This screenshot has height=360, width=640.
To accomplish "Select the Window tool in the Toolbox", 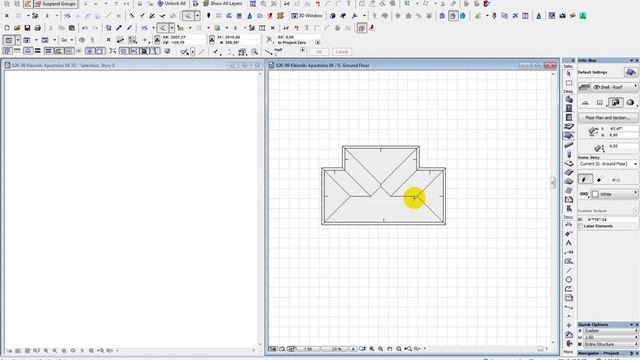I will (569, 118).
